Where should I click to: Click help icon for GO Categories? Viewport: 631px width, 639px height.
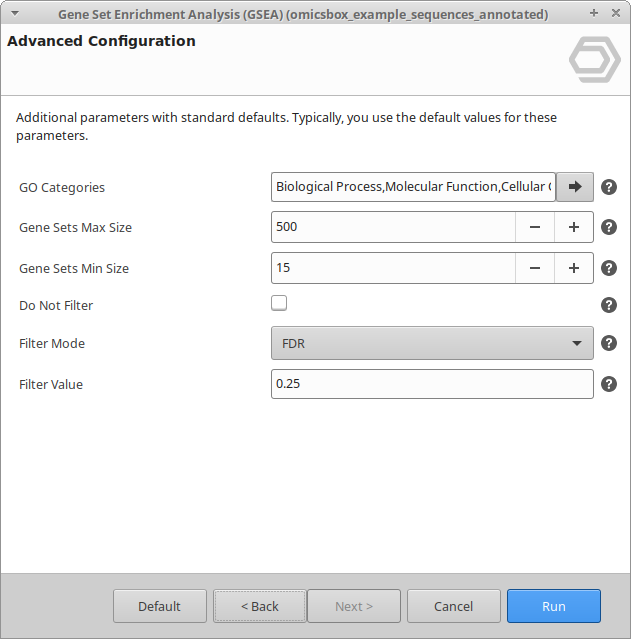point(608,187)
